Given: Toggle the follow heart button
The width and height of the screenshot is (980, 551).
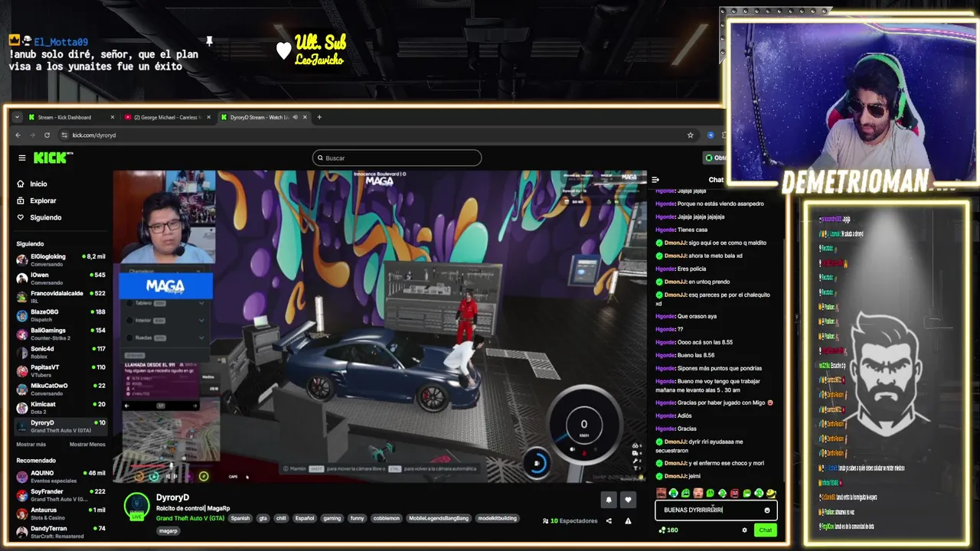Looking at the screenshot, I should click(x=628, y=500).
